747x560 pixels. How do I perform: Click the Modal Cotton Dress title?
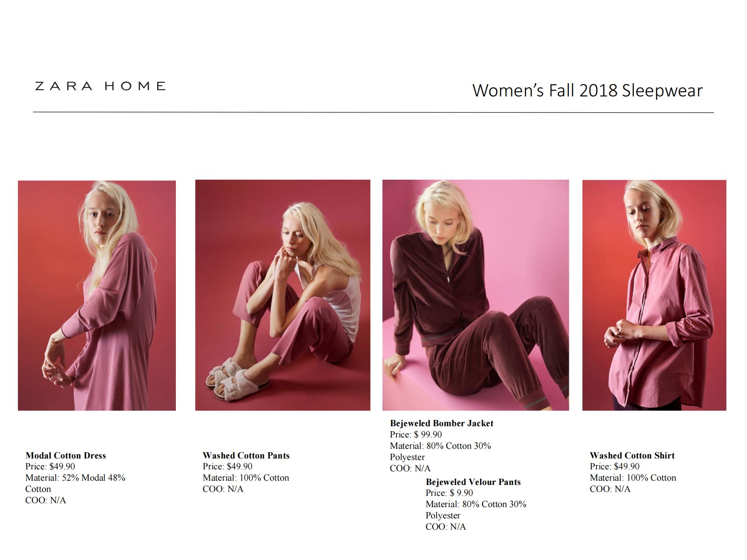pos(66,455)
